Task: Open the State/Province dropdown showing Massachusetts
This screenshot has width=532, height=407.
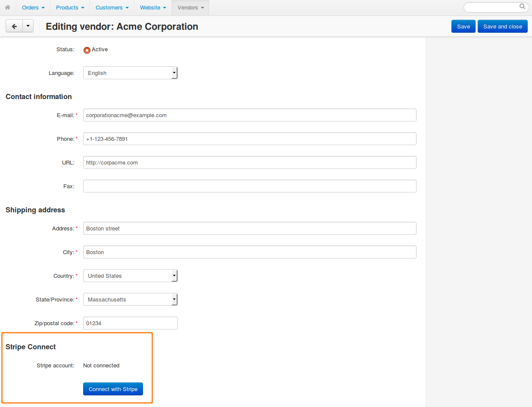Action: pos(130,299)
